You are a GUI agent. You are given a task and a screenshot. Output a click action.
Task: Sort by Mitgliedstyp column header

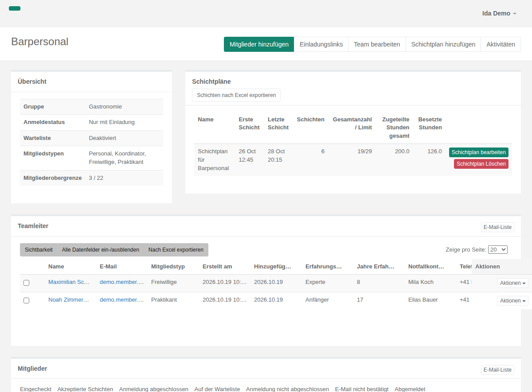click(x=168, y=267)
